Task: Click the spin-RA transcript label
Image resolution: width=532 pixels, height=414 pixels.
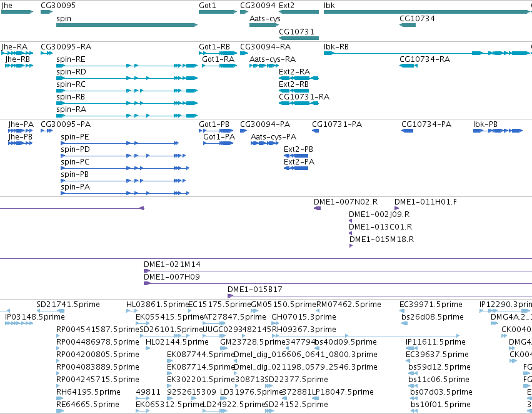Action: (71, 109)
